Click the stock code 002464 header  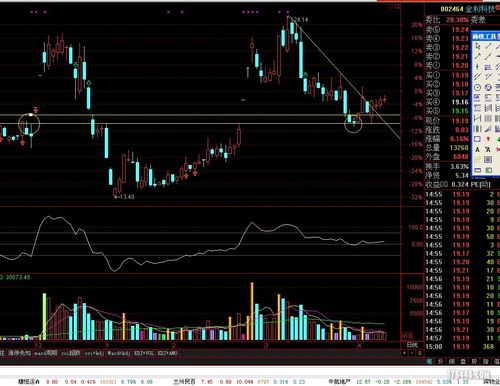point(452,9)
